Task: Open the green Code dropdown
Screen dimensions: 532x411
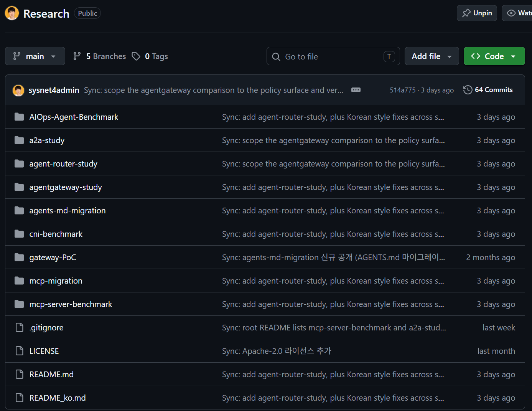Action: 494,56
